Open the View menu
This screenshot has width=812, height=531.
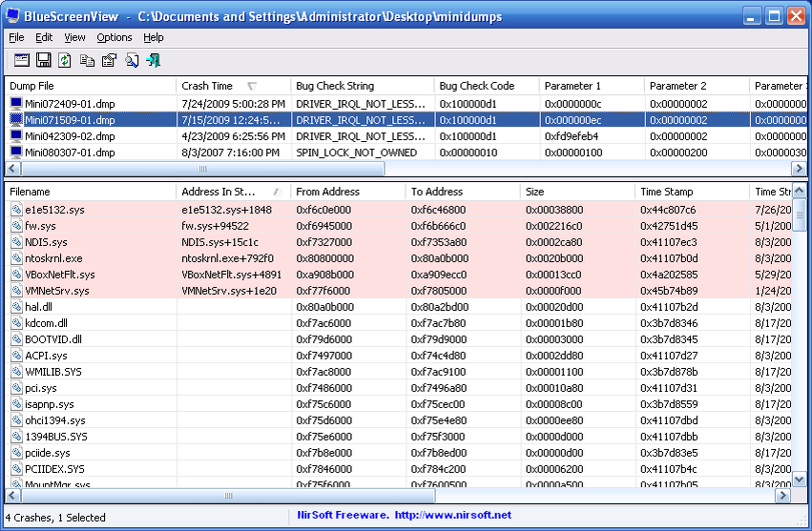[x=74, y=37]
